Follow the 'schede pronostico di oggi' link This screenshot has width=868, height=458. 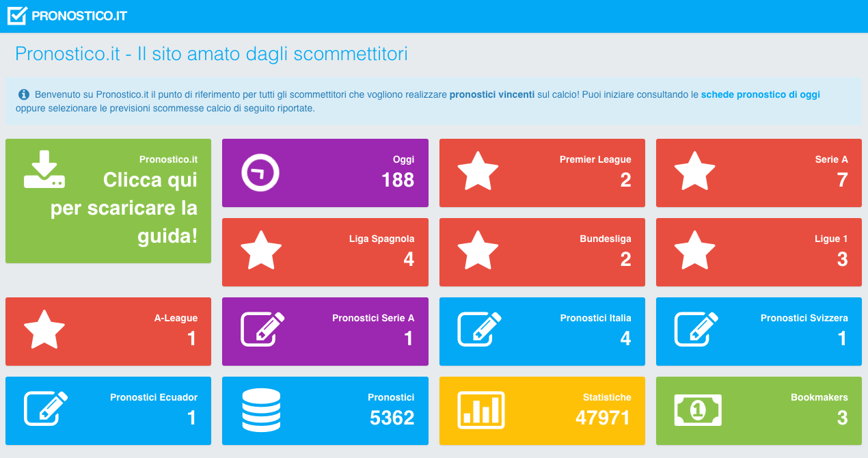761,95
